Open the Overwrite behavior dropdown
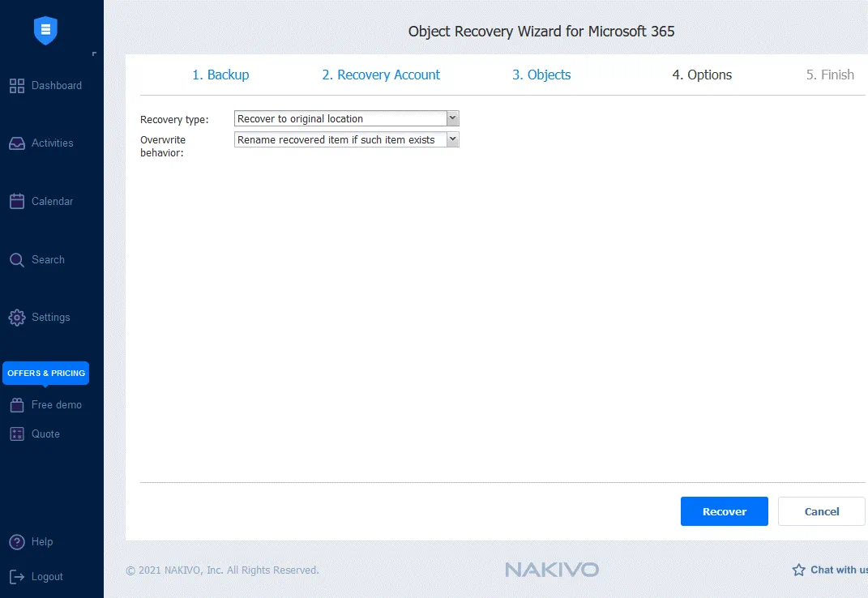 [x=453, y=139]
